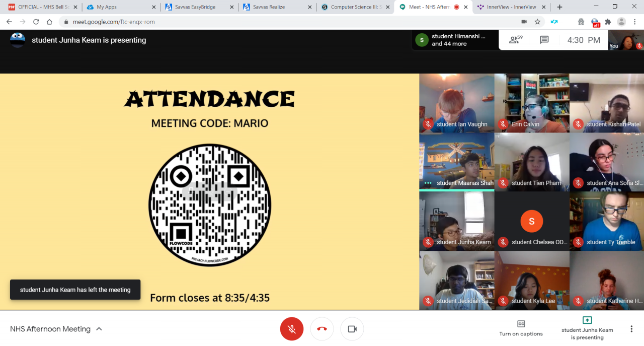Select student Tien Pham's video tile
Image resolution: width=644 pixels, height=346 pixels.
pyautogui.click(x=532, y=162)
